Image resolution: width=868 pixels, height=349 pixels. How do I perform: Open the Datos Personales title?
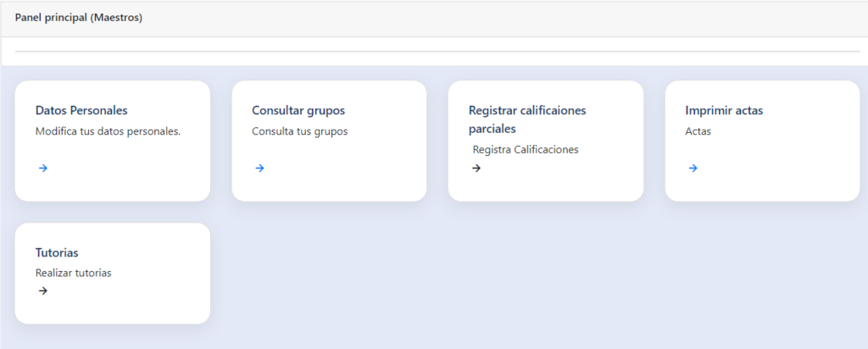click(x=81, y=111)
